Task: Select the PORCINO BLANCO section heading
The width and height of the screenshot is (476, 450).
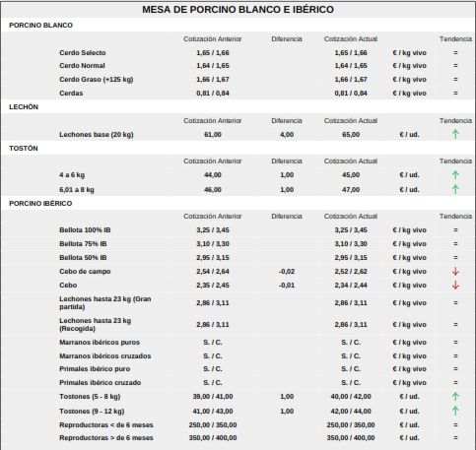Action: 40,26
